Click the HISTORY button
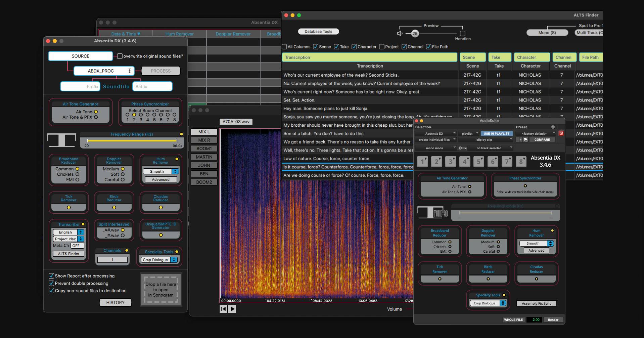644x338 pixels. 116,303
